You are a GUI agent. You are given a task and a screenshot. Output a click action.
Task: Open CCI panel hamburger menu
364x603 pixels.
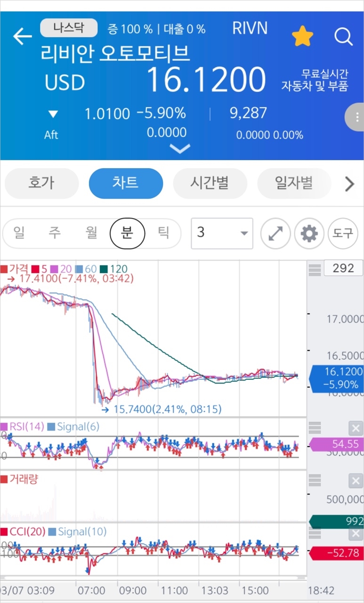315,533
